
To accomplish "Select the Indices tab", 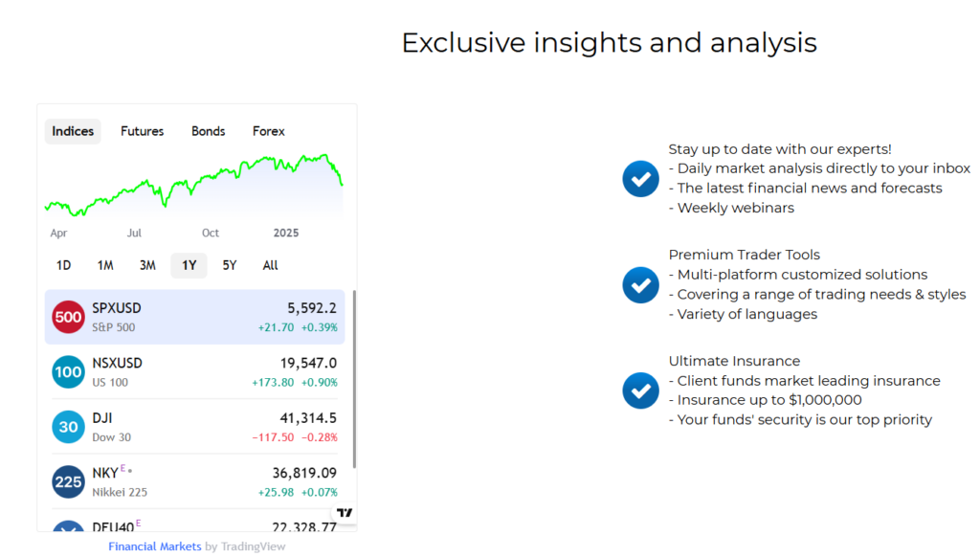I will pos(73,131).
